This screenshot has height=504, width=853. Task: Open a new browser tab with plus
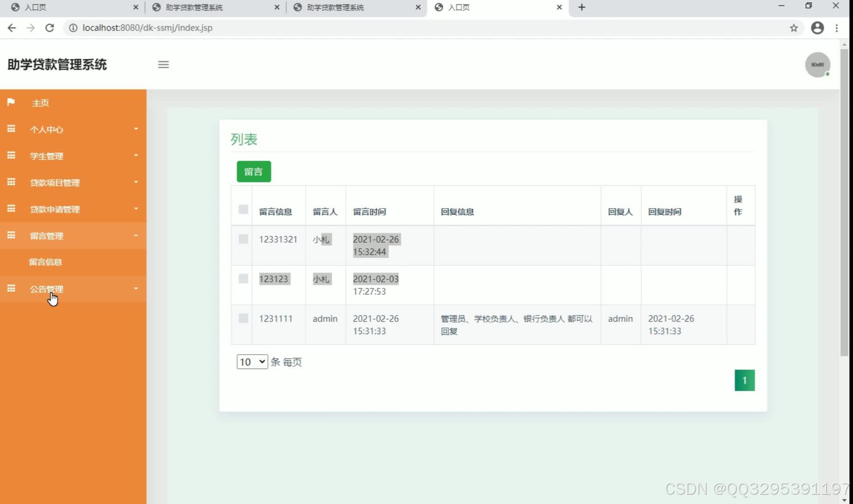coord(582,7)
